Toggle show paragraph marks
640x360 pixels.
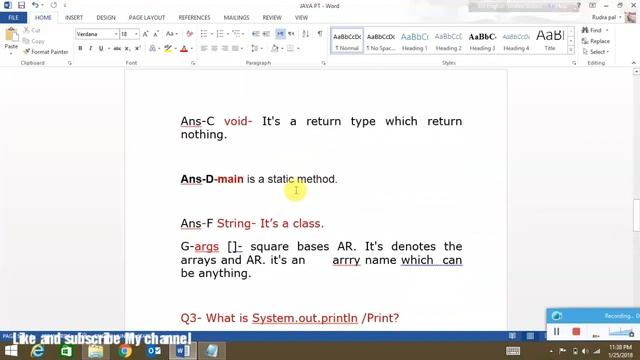click(x=320, y=34)
